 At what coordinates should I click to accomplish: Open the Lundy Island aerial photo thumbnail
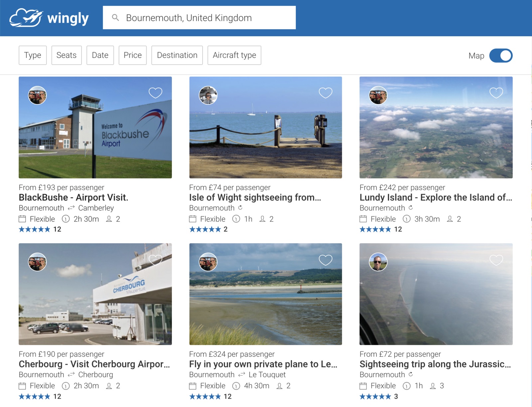tap(436, 127)
